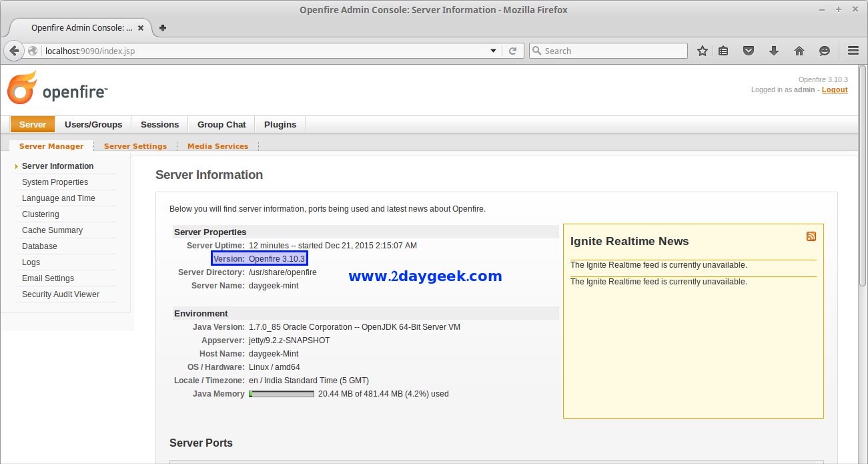View the Logs page
868x464 pixels.
(x=31, y=262)
